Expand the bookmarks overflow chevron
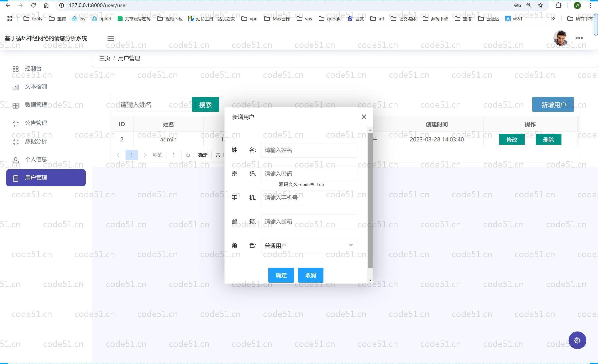 pyautogui.click(x=553, y=19)
